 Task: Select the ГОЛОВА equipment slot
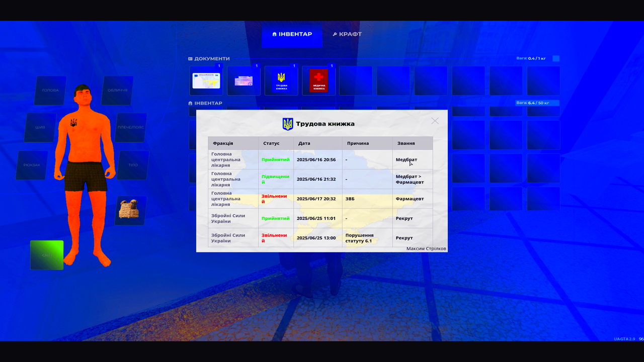(x=50, y=90)
